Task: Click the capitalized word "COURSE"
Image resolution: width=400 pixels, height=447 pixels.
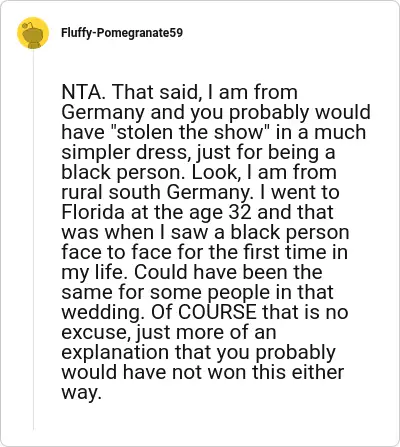Action: click(x=217, y=312)
